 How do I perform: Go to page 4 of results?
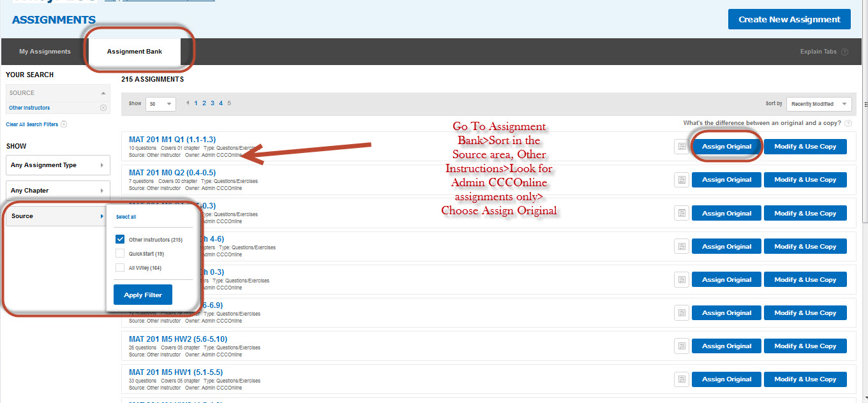pos(221,103)
